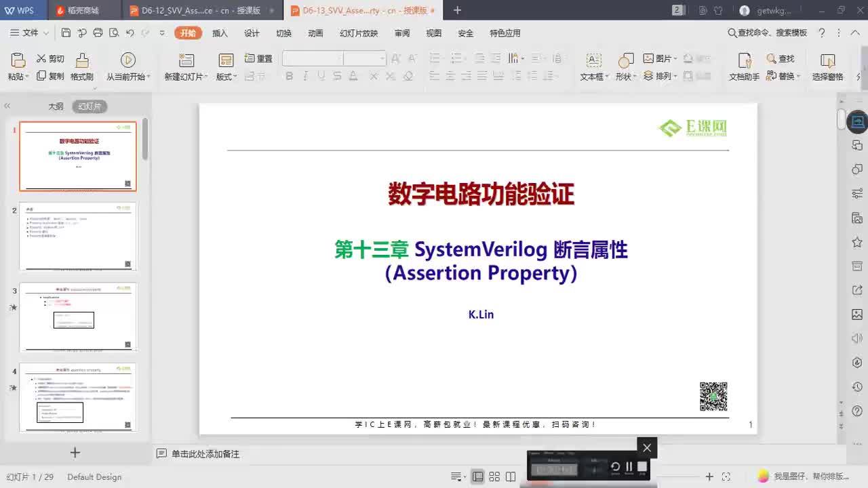The width and height of the screenshot is (868, 488).
Task: Select slide 3 thumbnail
Action: (x=77, y=317)
